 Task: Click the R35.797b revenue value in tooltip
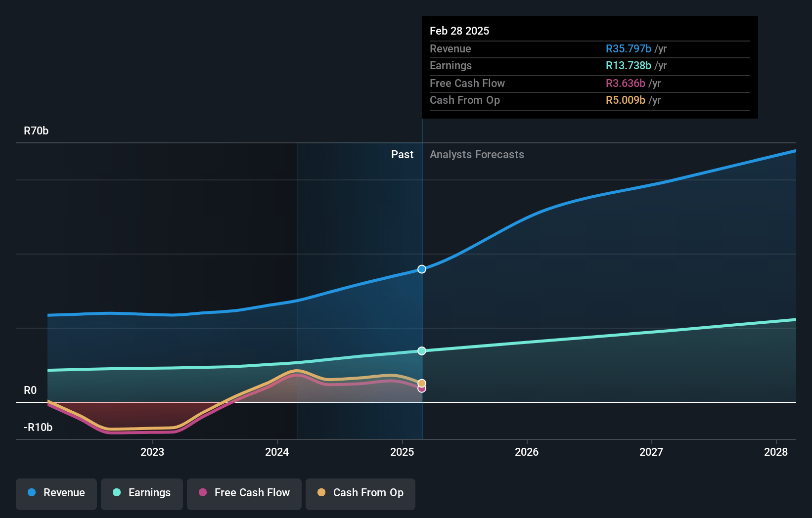click(628, 48)
